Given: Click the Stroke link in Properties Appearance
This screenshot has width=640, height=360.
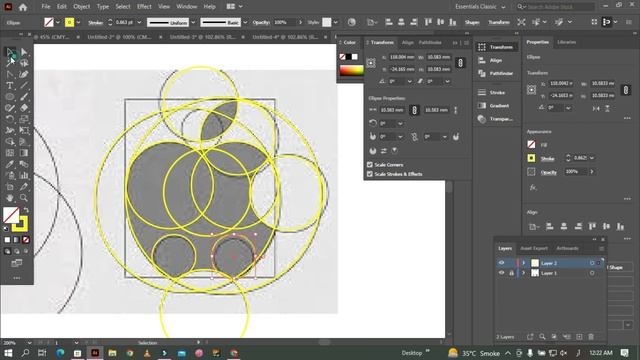Looking at the screenshot, I should pos(547,158).
